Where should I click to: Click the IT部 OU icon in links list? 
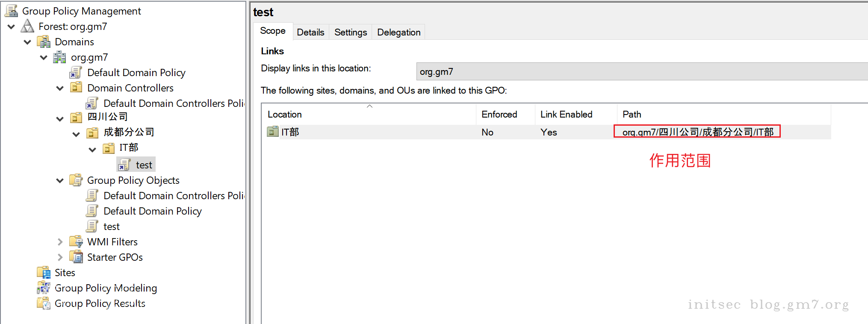click(x=272, y=132)
